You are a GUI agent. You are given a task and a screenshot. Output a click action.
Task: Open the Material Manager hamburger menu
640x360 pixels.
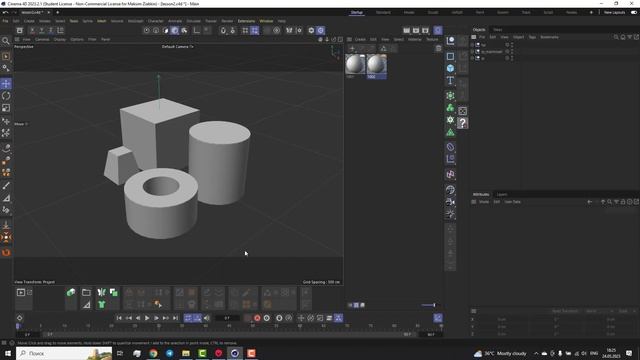349,39
